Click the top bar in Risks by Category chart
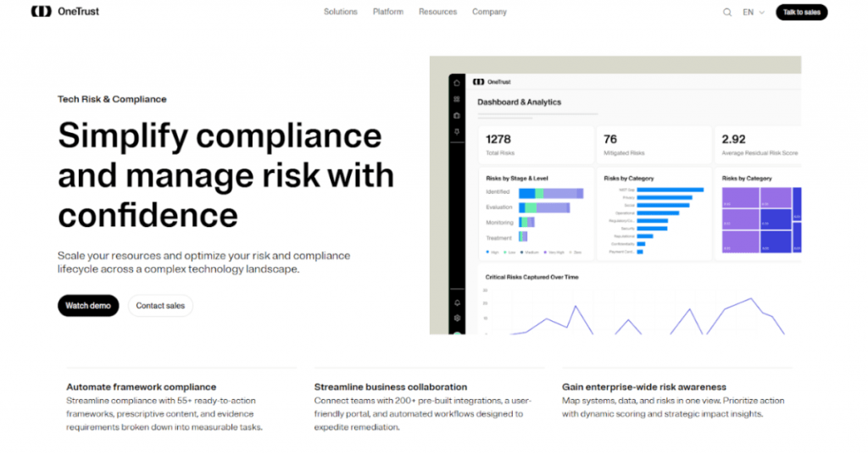The height and width of the screenshot is (454, 868). [x=670, y=190]
